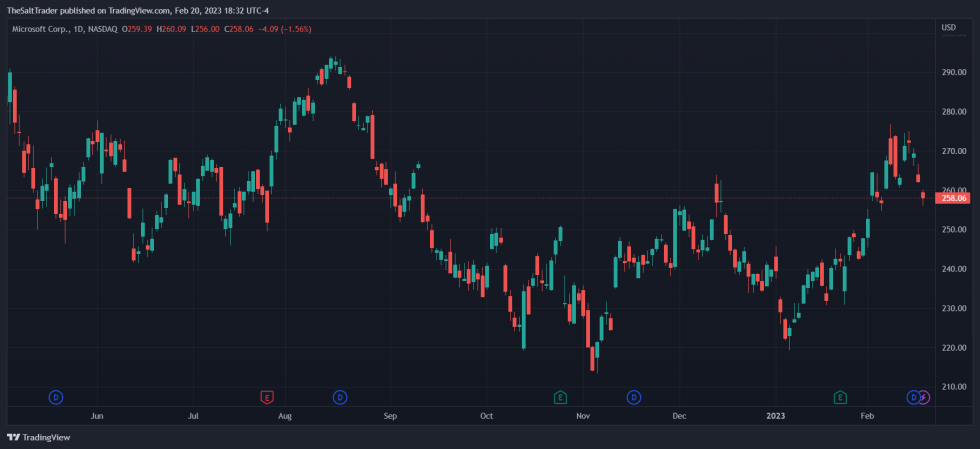Click the green earnings marker in late January
Viewport: 980px width, 449px height.
point(840,397)
